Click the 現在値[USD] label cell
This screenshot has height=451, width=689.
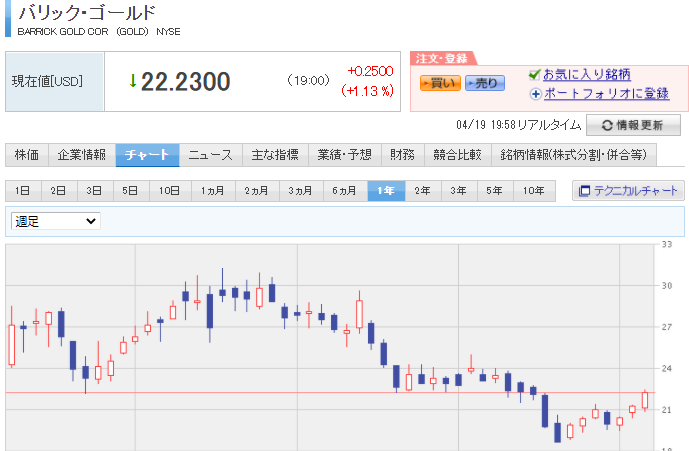[x=55, y=82]
